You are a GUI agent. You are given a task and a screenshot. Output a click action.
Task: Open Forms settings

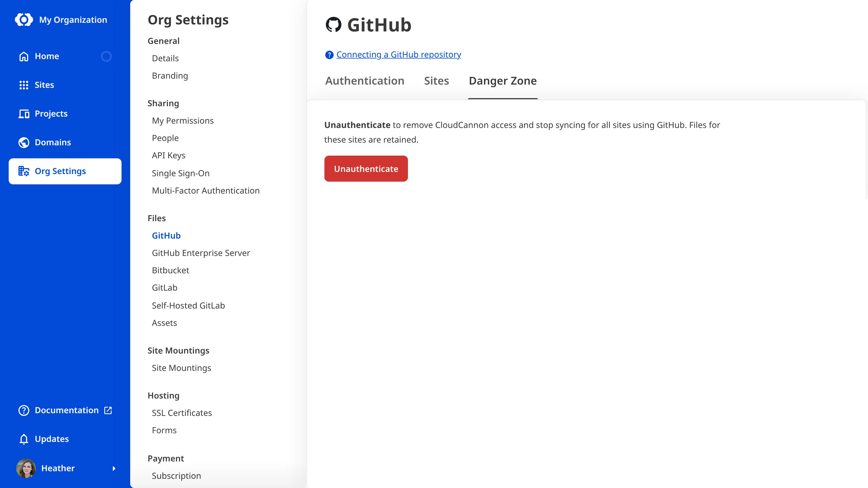point(164,431)
